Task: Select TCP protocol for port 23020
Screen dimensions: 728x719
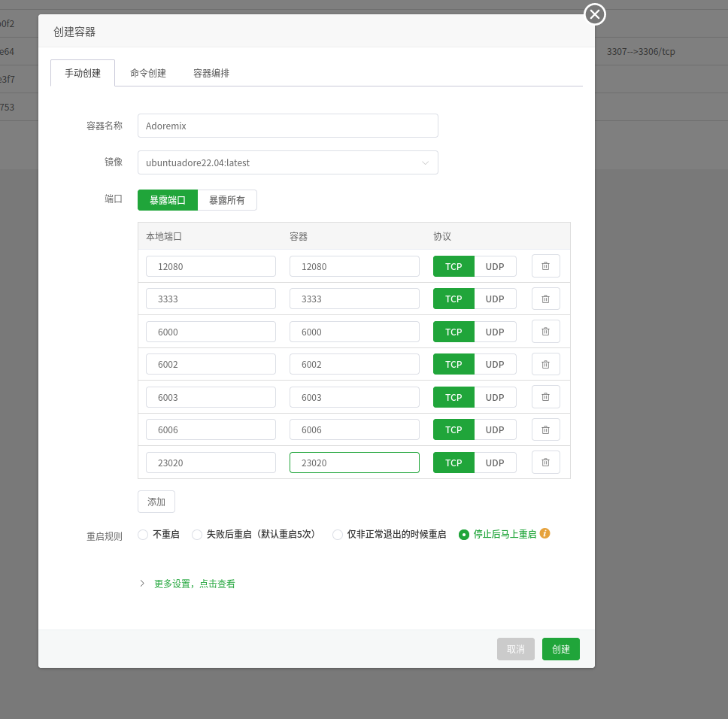Action: (453, 463)
